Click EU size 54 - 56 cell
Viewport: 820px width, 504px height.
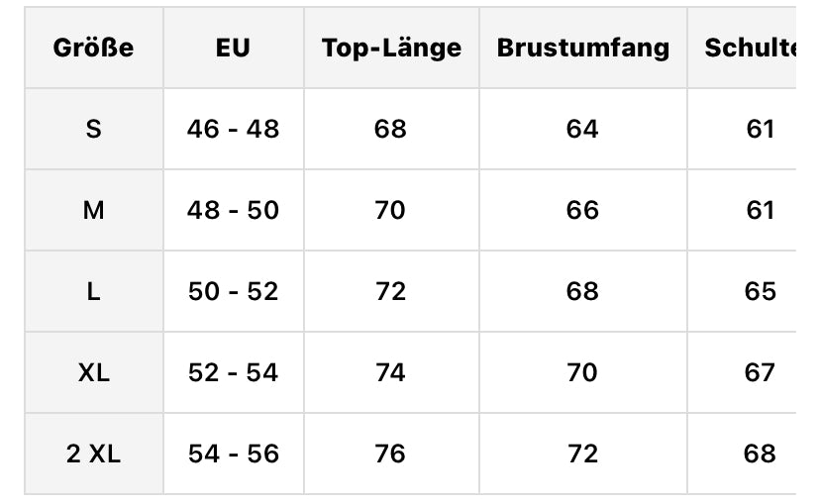pos(234,454)
